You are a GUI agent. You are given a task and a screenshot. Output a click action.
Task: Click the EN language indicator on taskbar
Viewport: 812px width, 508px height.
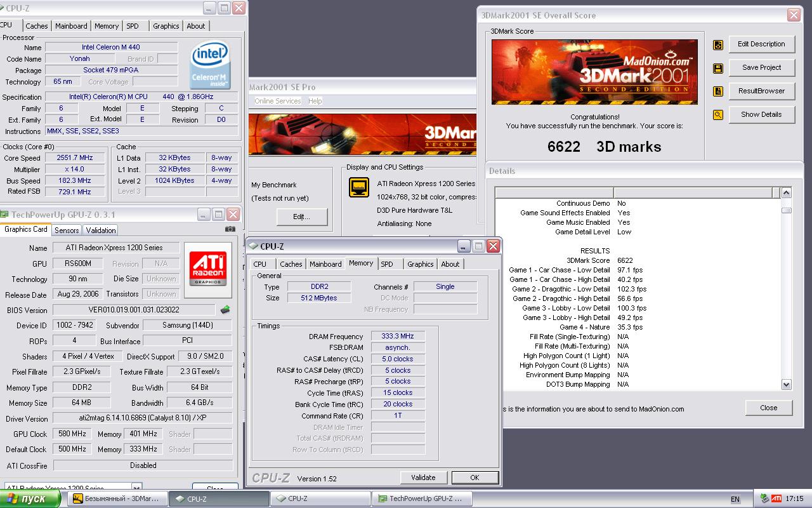(735, 499)
